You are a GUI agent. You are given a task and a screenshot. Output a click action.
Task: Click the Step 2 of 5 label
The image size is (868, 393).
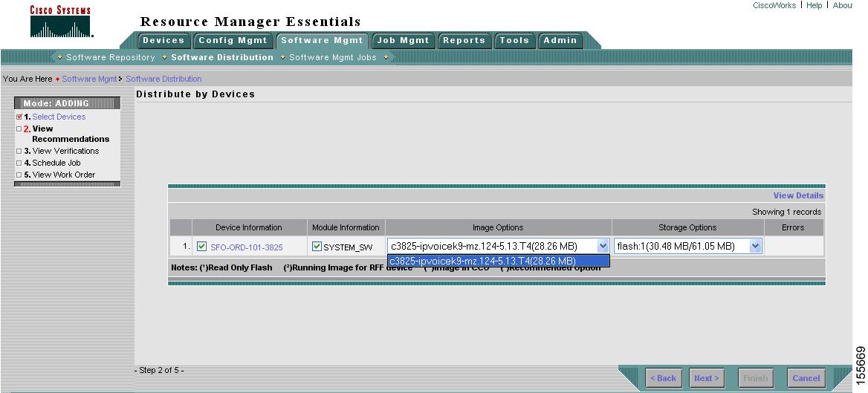click(x=160, y=370)
